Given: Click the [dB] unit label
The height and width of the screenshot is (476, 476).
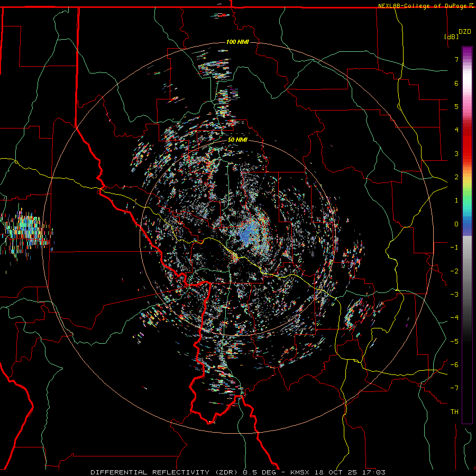Looking at the screenshot, I should (451, 36).
